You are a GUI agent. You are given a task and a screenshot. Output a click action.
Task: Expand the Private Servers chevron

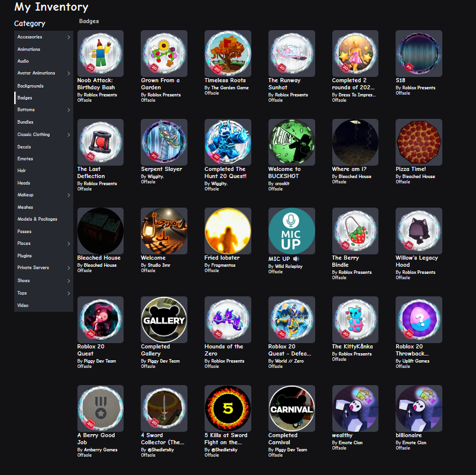tap(69, 268)
